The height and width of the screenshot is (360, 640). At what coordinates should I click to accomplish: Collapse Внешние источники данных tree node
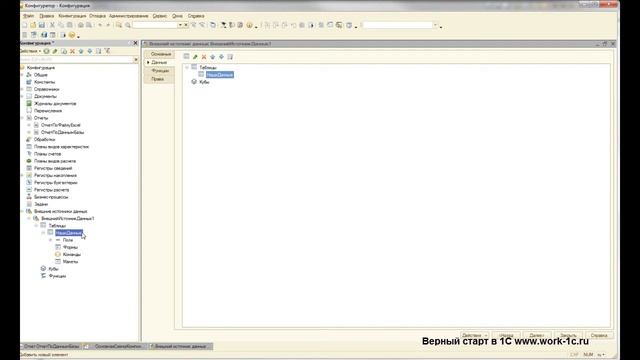point(23,211)
